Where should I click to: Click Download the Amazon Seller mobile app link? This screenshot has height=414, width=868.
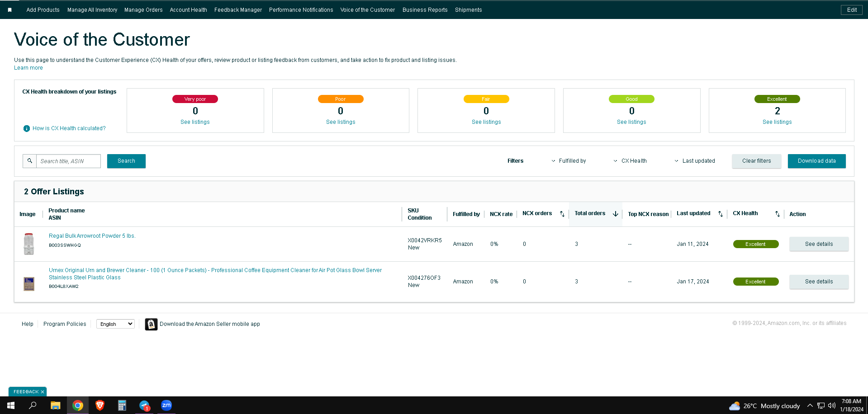(210, 324)
